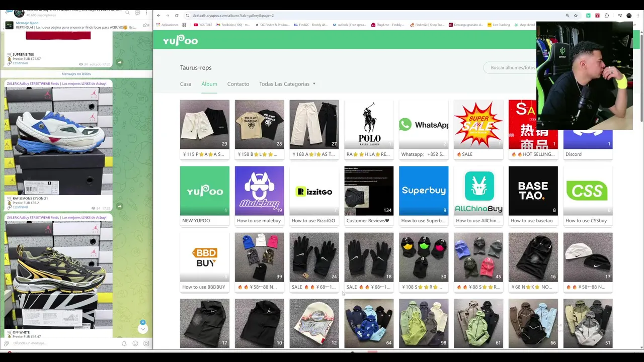The height and width of the screenshot is (362, 644).
Task: Open the white Nike beanie album
Action: point(588,262)
